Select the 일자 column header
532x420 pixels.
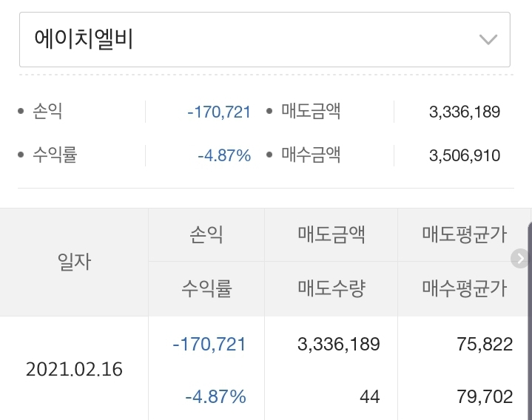pyautogui.click(x=74, y=262)
